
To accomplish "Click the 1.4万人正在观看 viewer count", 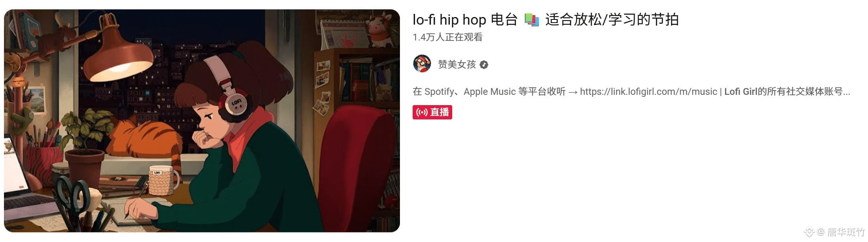I will tap(447, 37).
